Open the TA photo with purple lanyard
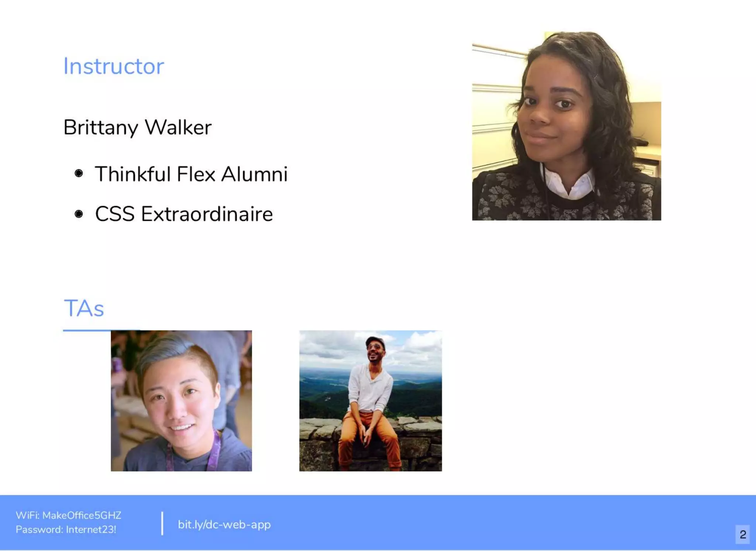 click(181, 400)
